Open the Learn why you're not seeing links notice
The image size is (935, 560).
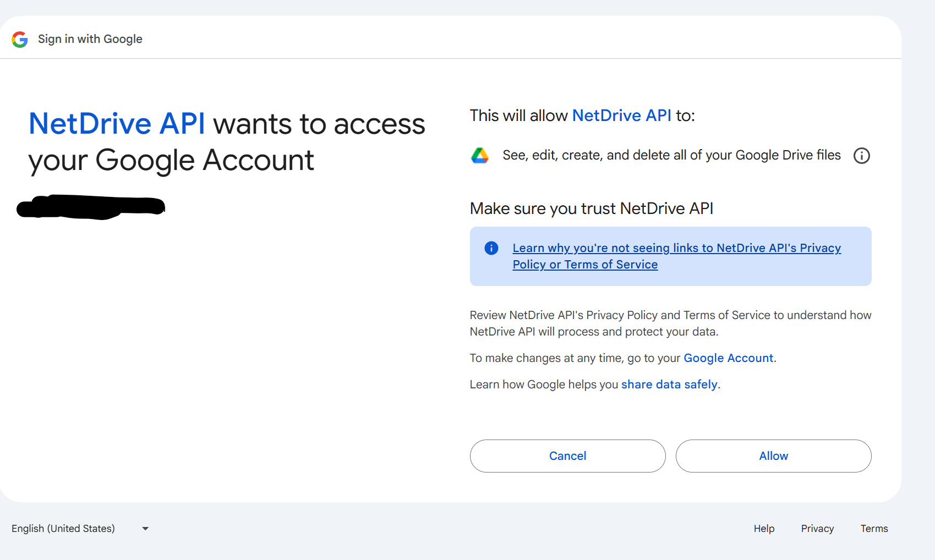tap(676, 256)
